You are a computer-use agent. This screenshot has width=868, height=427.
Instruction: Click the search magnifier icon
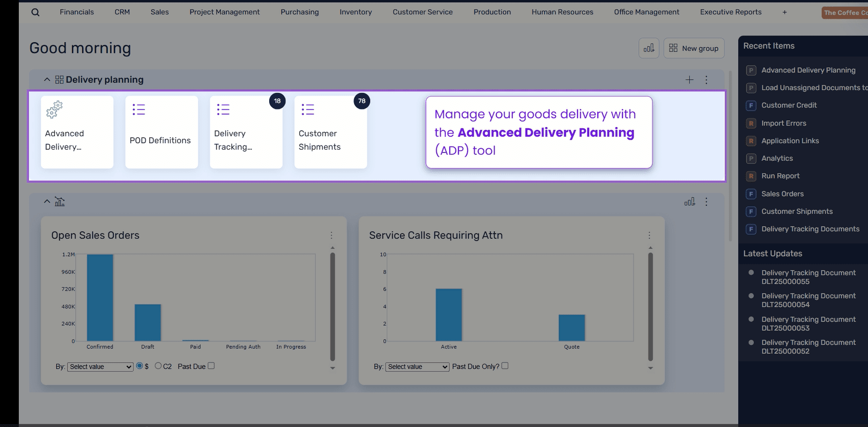(35, 12)
